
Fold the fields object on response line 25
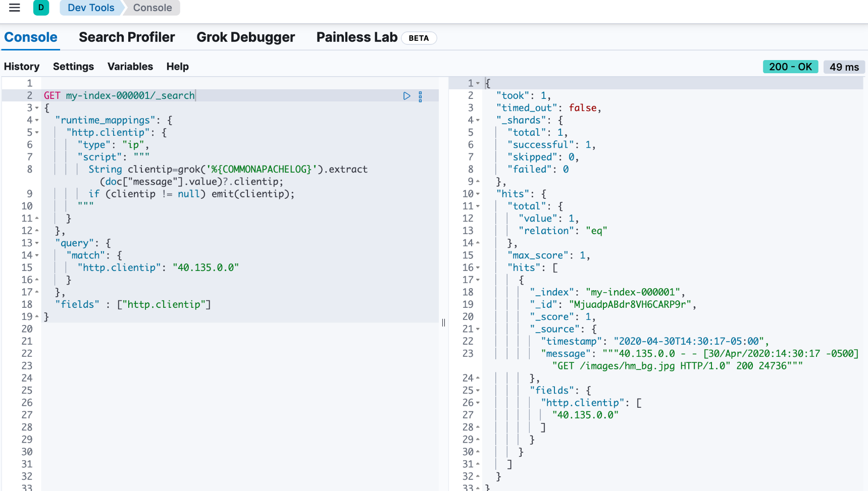(x=478, y=391)
